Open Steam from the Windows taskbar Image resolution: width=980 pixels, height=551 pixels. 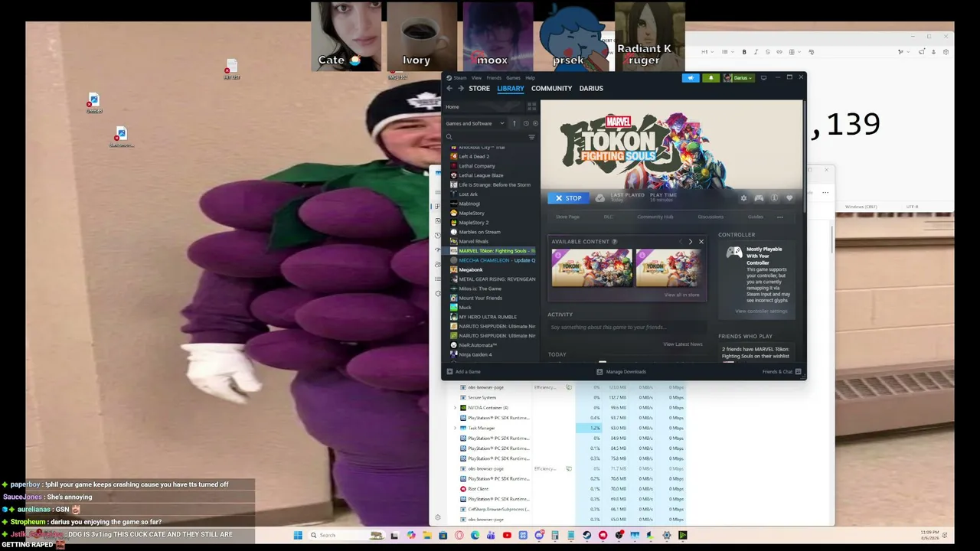tap(586, 536)
